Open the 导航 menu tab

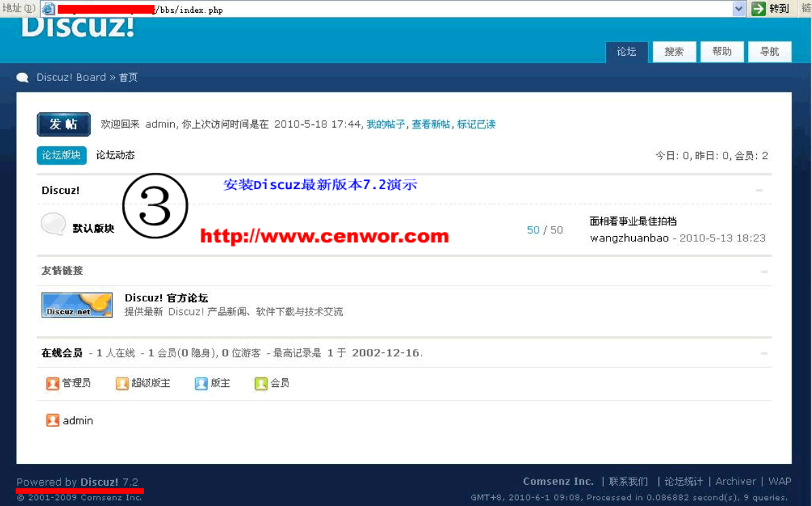click(770, 52)
